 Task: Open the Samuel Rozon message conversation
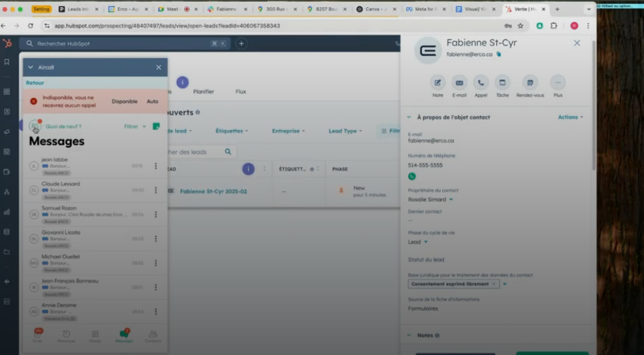tap(95, 214)
